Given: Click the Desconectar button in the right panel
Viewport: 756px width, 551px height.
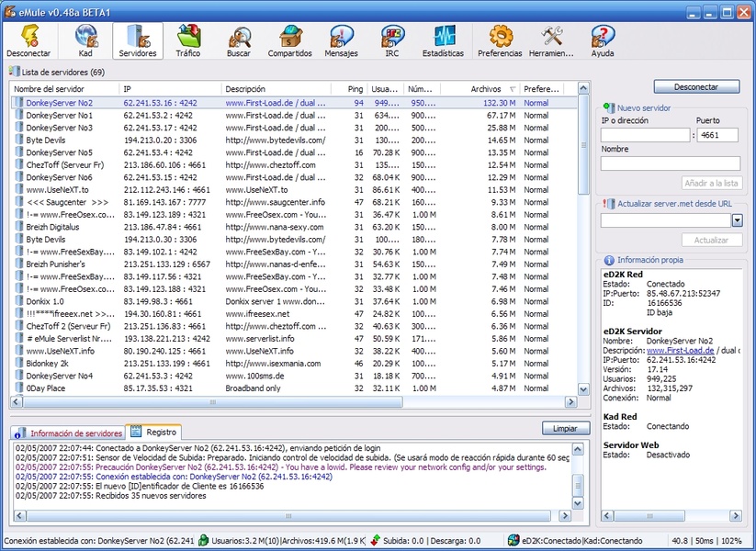Looking at the screenshot, I should point(695,87).
